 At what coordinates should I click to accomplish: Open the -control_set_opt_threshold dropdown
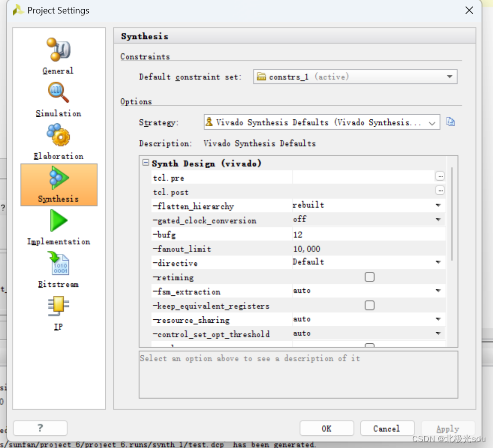coord(438,333)
